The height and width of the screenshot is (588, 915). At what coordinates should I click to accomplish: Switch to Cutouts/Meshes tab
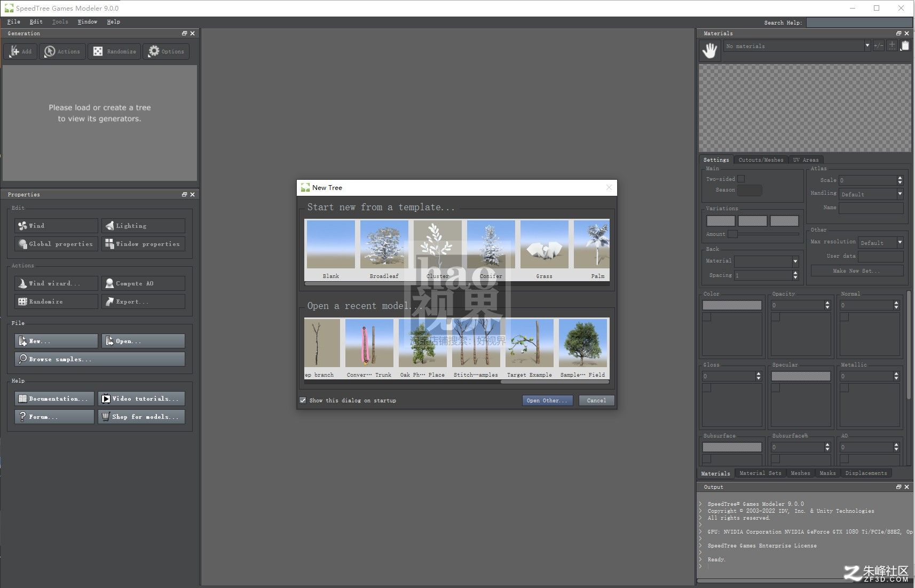[761, 160]
